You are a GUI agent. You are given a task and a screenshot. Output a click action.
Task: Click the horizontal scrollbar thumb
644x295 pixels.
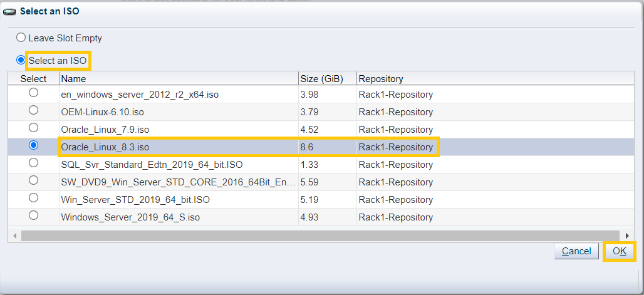[x=320, y=236]
